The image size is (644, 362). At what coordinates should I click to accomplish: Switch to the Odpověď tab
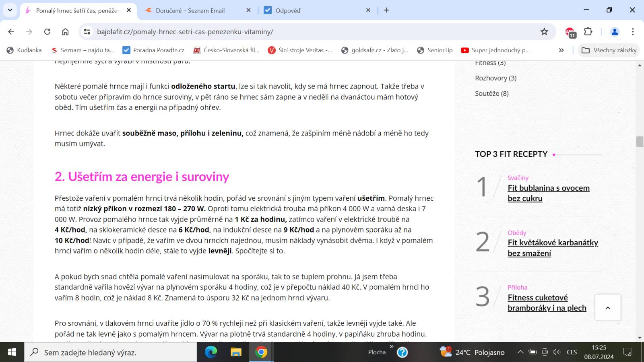point(288,10)
